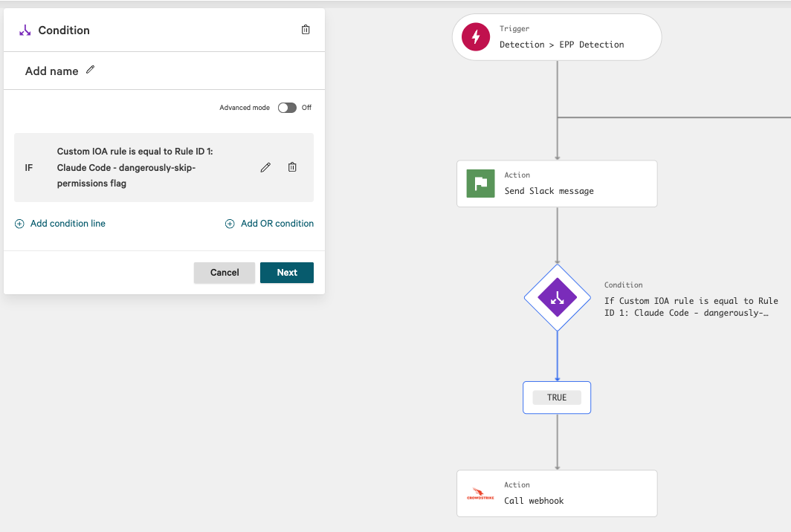Click the TRUE branch box
Viewport: 791px width, 532px height.
(x=557, y=398)
